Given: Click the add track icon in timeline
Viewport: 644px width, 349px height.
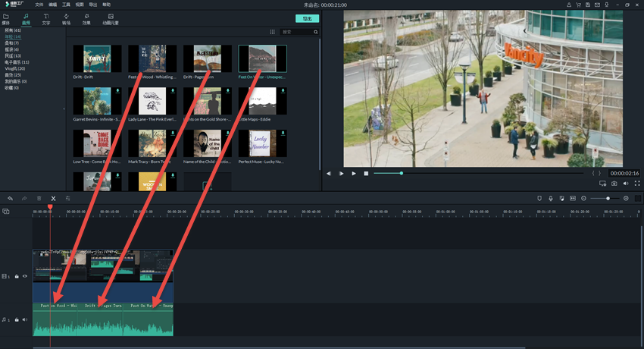Looking at the screenshot, I should point(6,212).
